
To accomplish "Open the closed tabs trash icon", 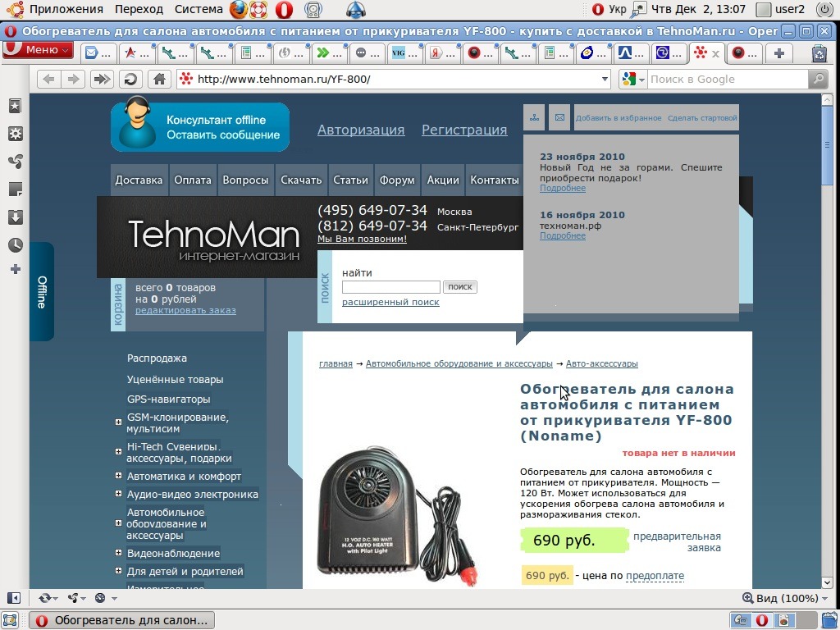I will click(819, 53).
